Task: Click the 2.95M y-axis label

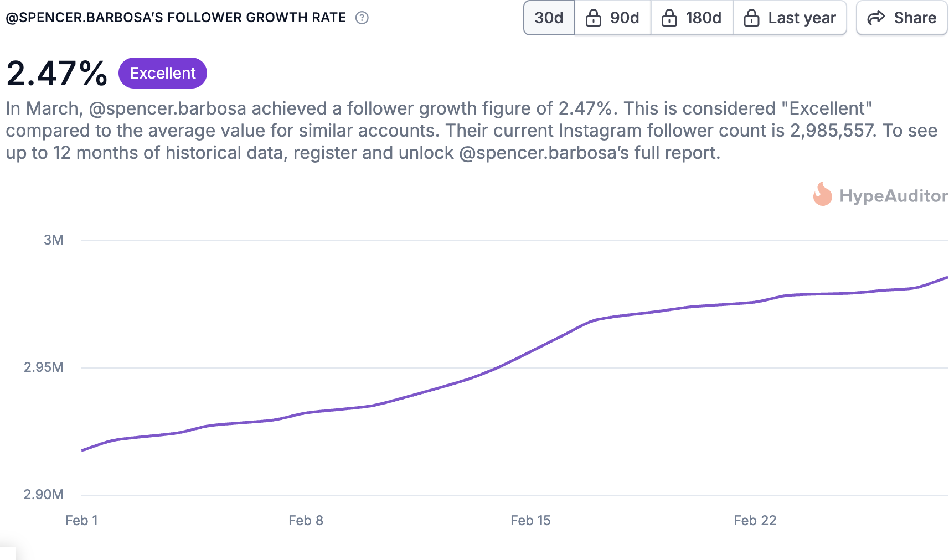Action: click(x=44, y=367)
